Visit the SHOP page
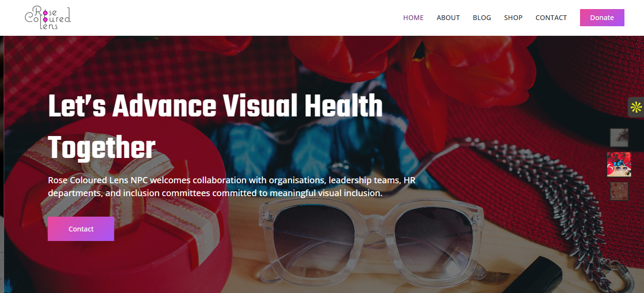Screen dimensions: 644x293 point(513,18)
